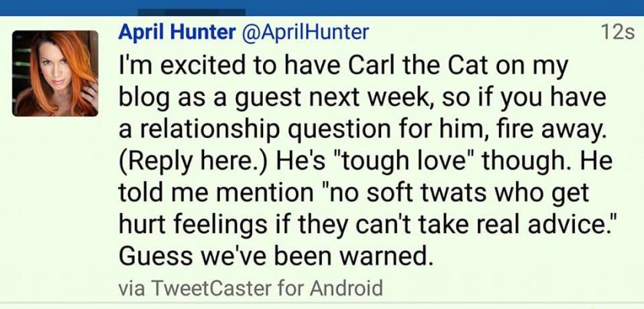Click the phrase "fire away" in tweet
The height and width of the screenshot is (309, 644).
(x=534, y=131)
